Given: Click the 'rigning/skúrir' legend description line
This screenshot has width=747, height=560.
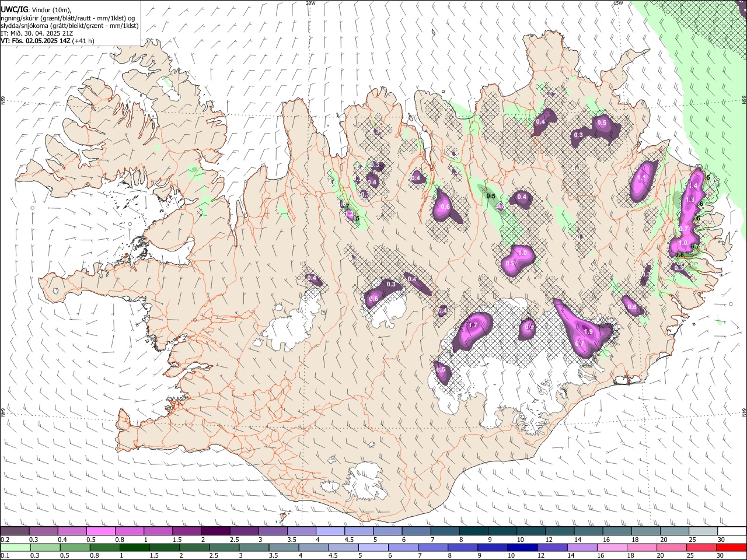Looking at the screenshot, I should tap(68, 17).
